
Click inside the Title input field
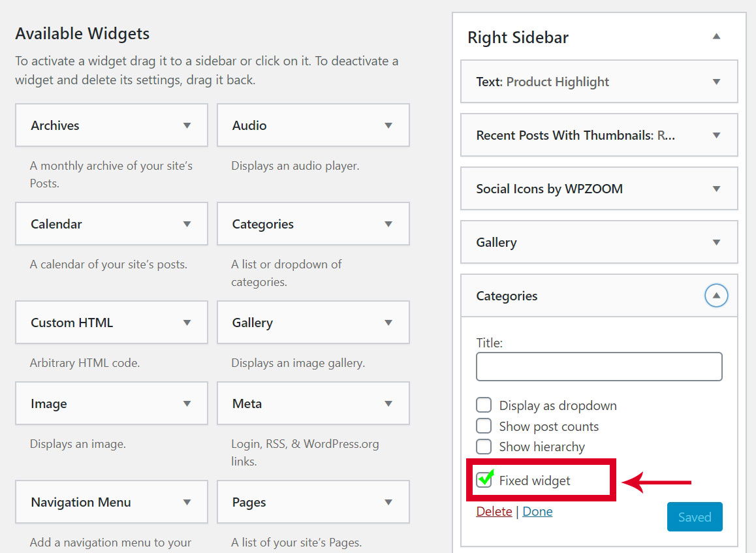pos(598,366)
